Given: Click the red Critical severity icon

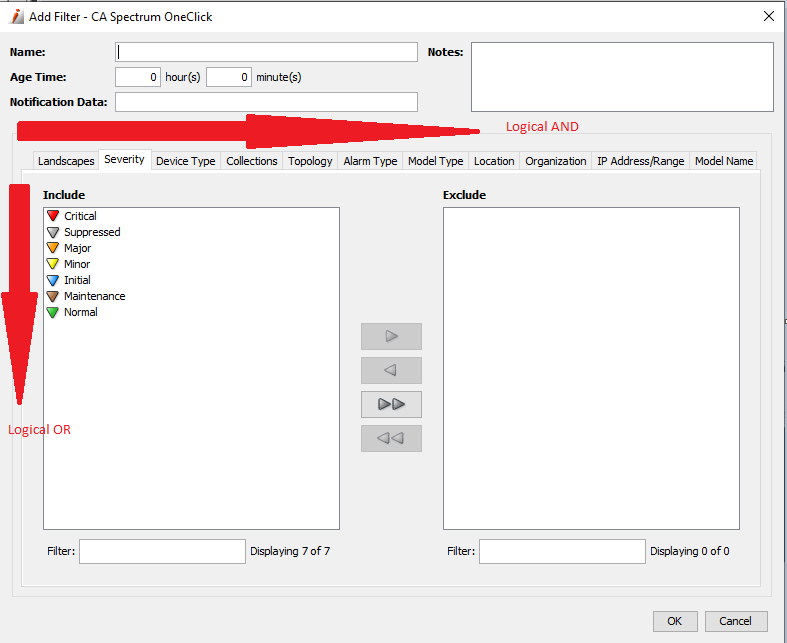Looking at the screenshot, I should point(53,216).
